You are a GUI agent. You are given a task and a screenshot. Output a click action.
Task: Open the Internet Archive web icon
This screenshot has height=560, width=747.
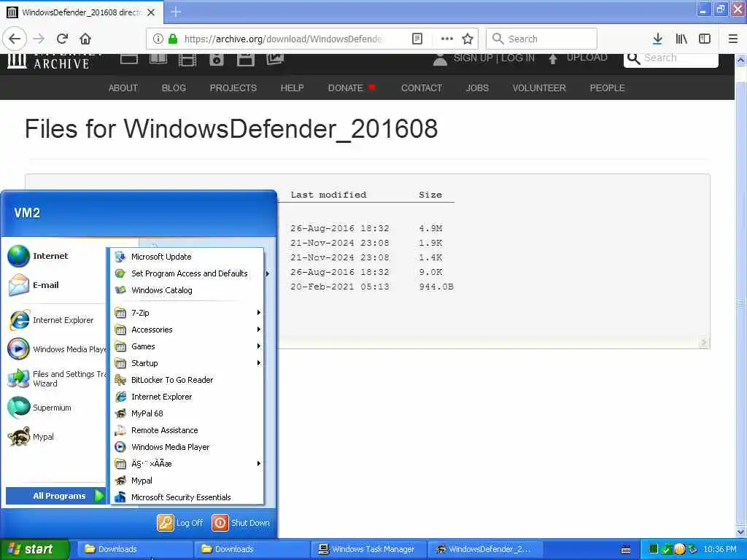(x=129, y=58)
